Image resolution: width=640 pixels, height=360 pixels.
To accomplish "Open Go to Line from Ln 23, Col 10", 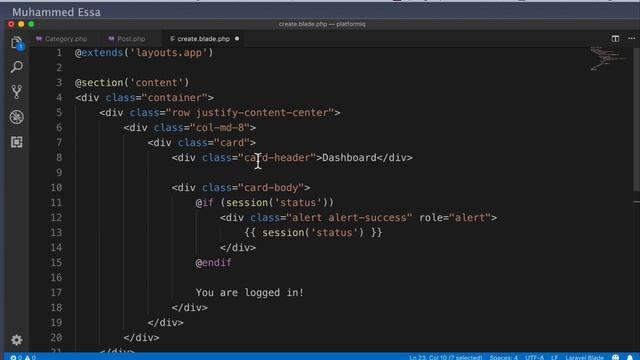I will [445, 357].
